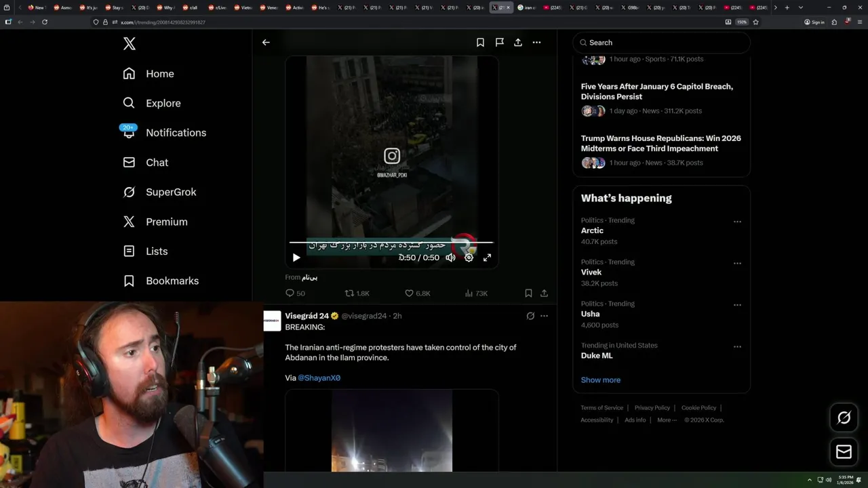Open the video settings gear
This screenshot has height=488, width=868.
(469, 258)
